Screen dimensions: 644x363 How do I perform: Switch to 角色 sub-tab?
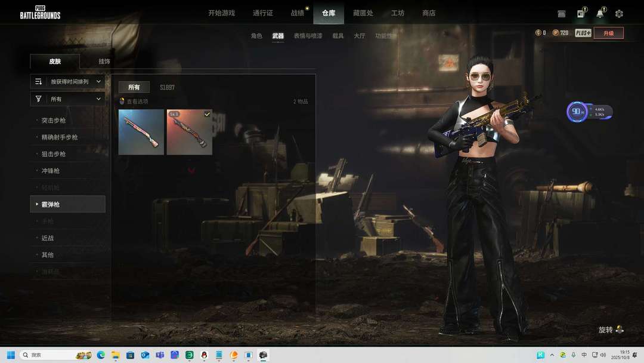[256, 36]
